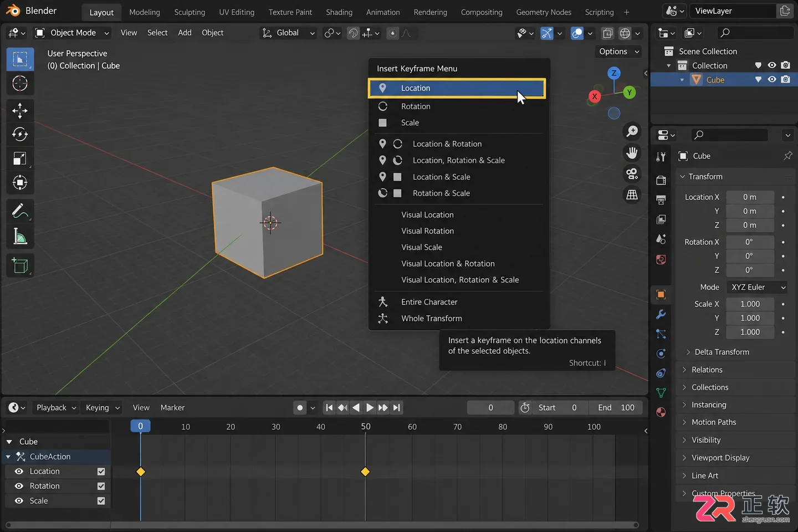The image size is (798, 532).
Task: Open the XYZ Euler rotation mode dropdown
Action: coord(757,287)
